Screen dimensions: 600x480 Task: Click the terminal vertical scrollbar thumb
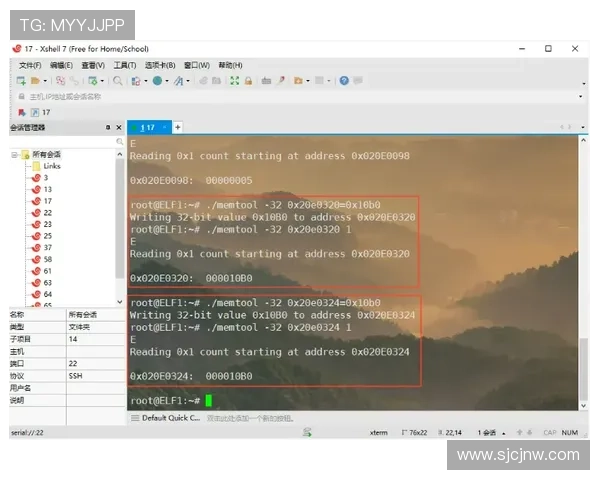[583, 368]
